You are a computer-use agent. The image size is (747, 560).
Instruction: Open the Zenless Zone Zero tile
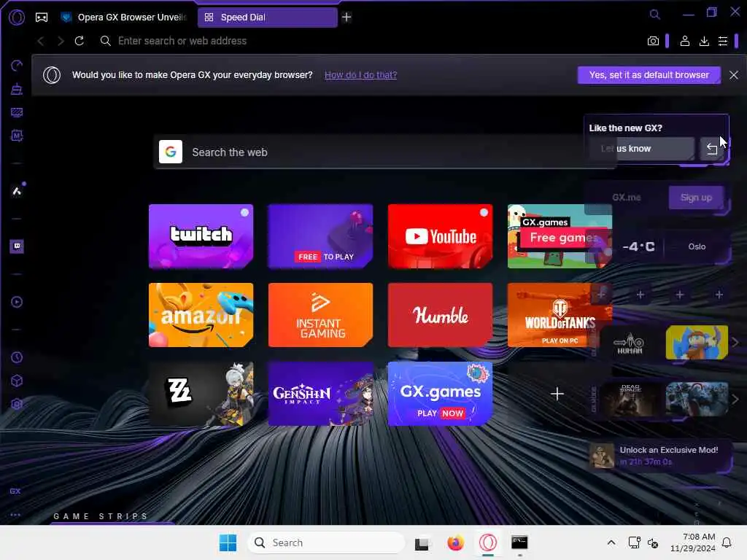201,393
